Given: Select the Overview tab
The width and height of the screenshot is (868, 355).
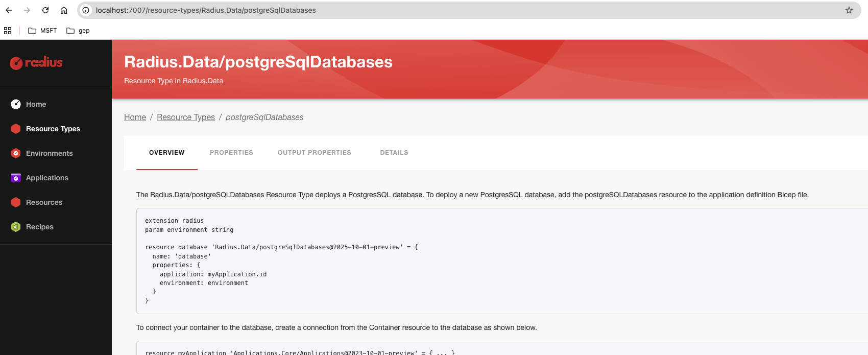Looking at the screenshot, I should coord(166,153).
